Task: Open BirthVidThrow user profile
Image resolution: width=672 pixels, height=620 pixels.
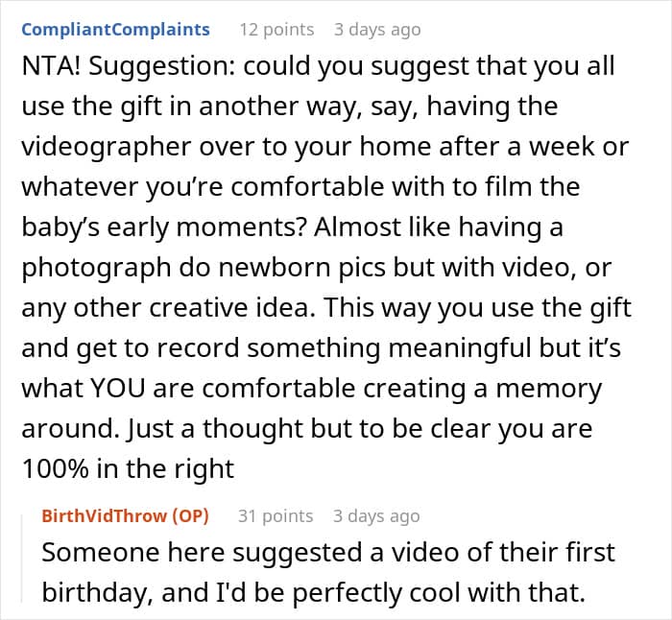Action: tap(104, 515)
